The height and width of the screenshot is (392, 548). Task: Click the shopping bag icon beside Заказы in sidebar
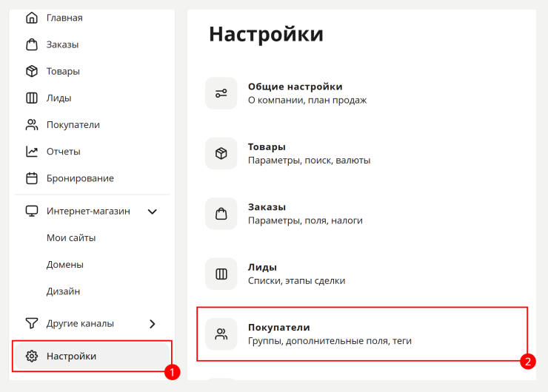(x=32, y=44)
